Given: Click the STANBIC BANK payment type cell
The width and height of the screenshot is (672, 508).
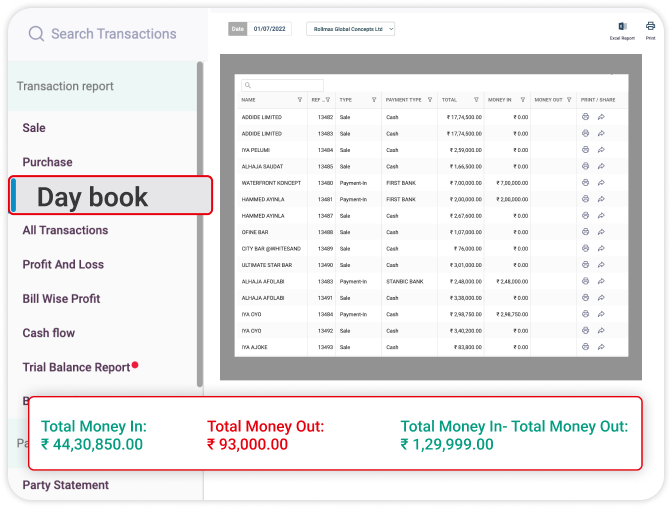Looking at the screenshot, I should 405,281.
